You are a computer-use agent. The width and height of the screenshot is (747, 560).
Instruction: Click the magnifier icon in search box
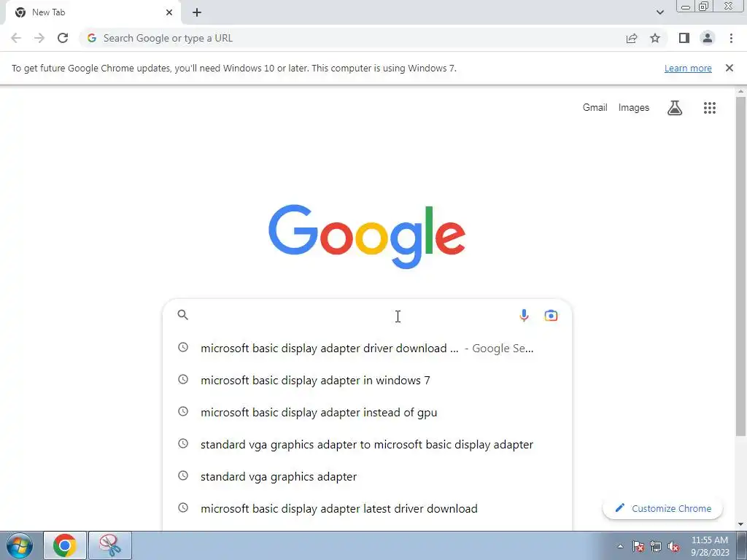tap(183, 315)
